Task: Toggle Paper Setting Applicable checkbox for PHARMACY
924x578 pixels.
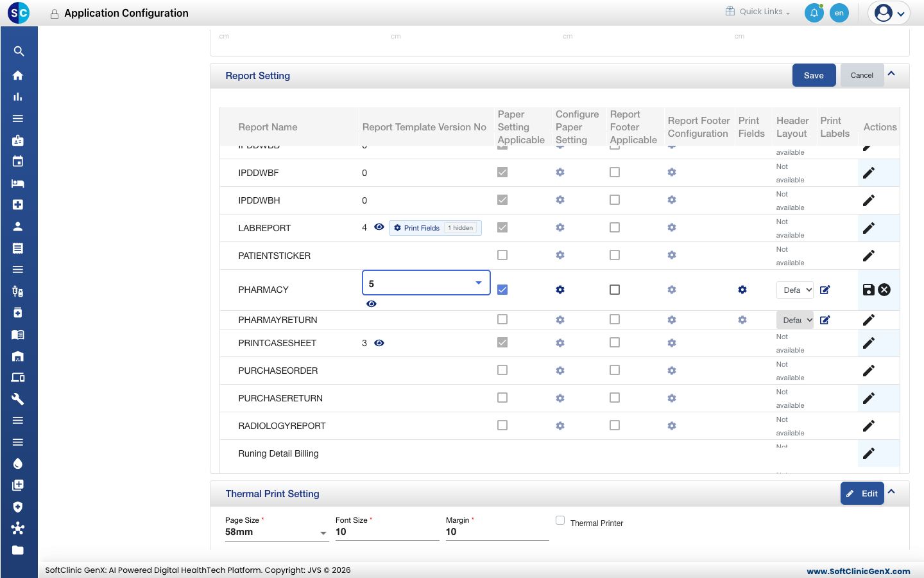Action: click(502, 290)
